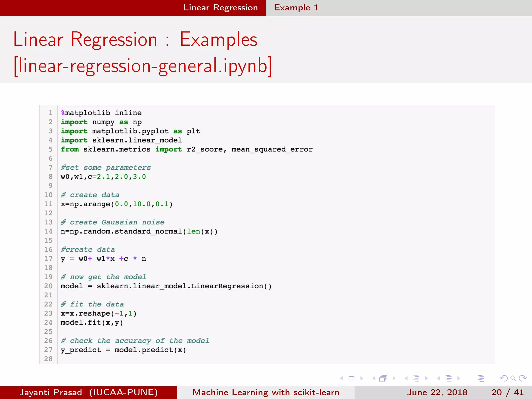
Task: Click the magnifier search icon
Action: pos(513,378)
